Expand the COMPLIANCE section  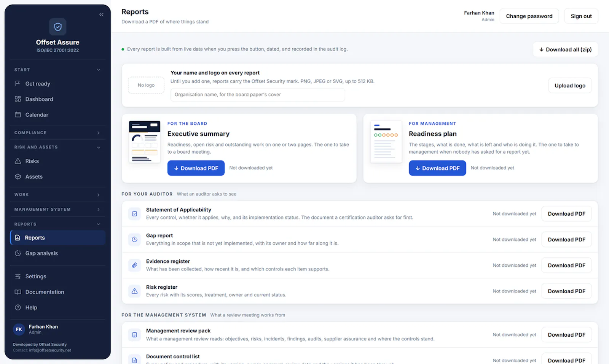click(57, 133)
